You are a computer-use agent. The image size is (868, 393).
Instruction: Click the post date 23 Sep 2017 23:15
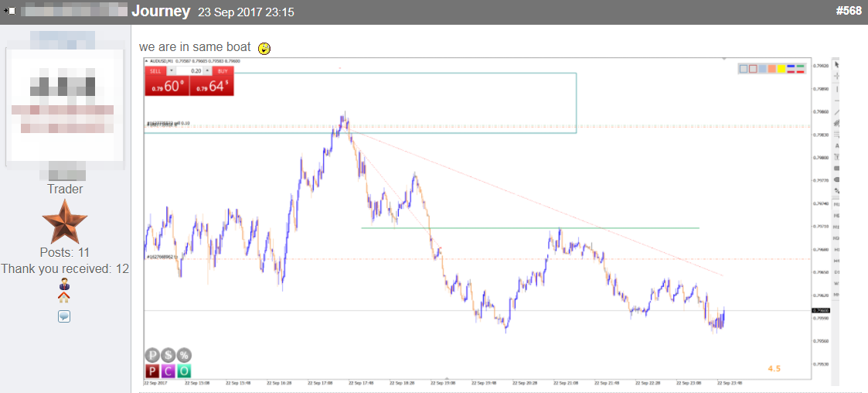point(246,12)
